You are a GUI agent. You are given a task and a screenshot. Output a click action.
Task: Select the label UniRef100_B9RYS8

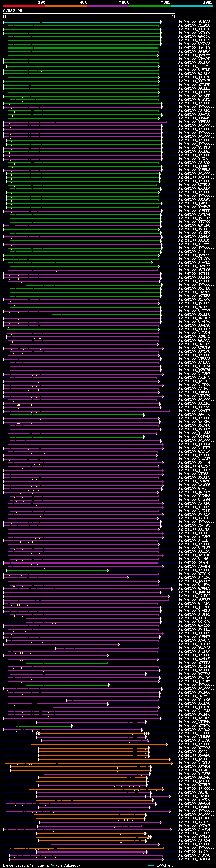tap(194, 44)
